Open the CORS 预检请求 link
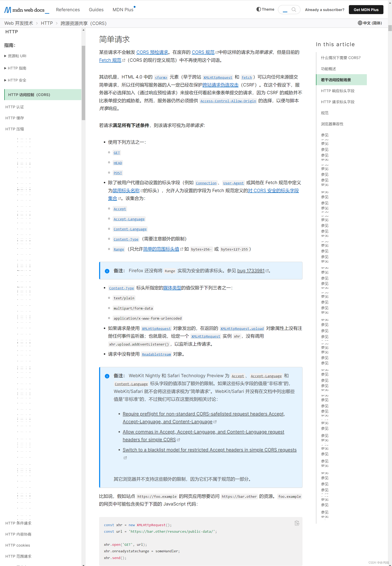 [152, 52]
